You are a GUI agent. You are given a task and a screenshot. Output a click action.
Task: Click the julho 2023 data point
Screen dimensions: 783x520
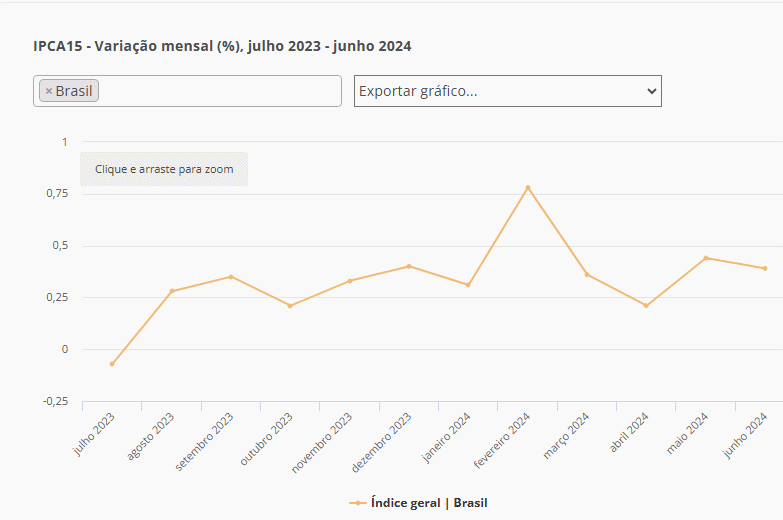pos(112,364)
